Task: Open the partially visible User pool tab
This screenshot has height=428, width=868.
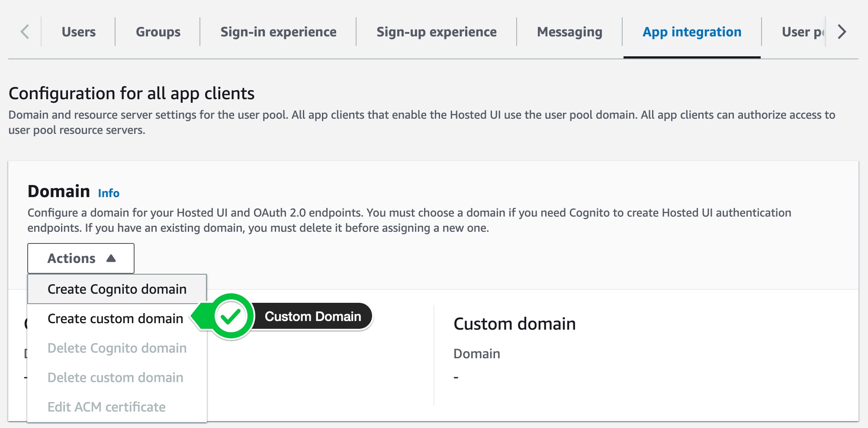Action: pyautogui.click(x=803, y=32)
